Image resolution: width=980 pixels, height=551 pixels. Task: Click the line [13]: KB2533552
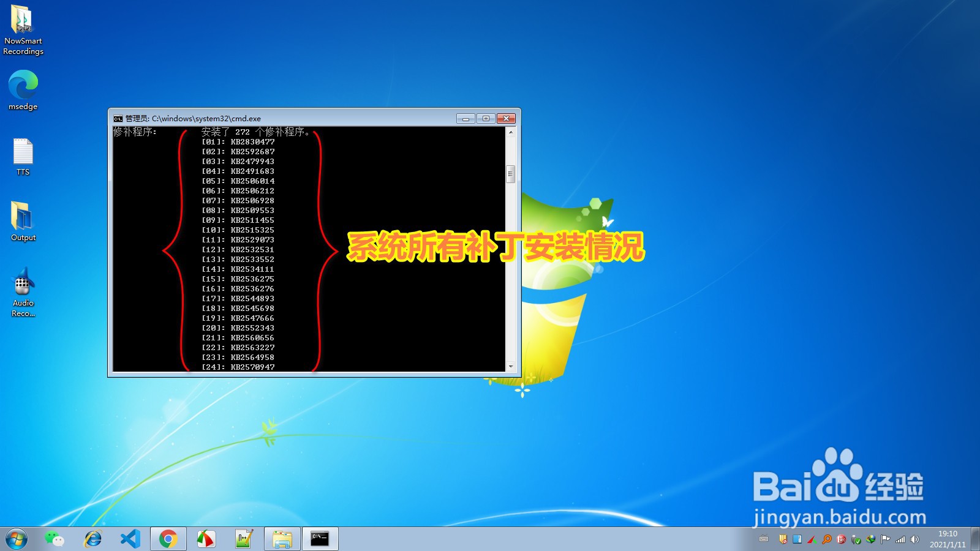coord(238,260)
